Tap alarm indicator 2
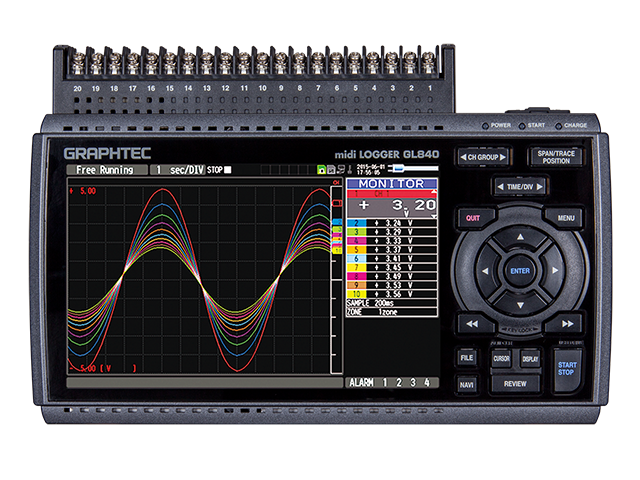This screenshot has width=640, height=480. pos(399,382)
